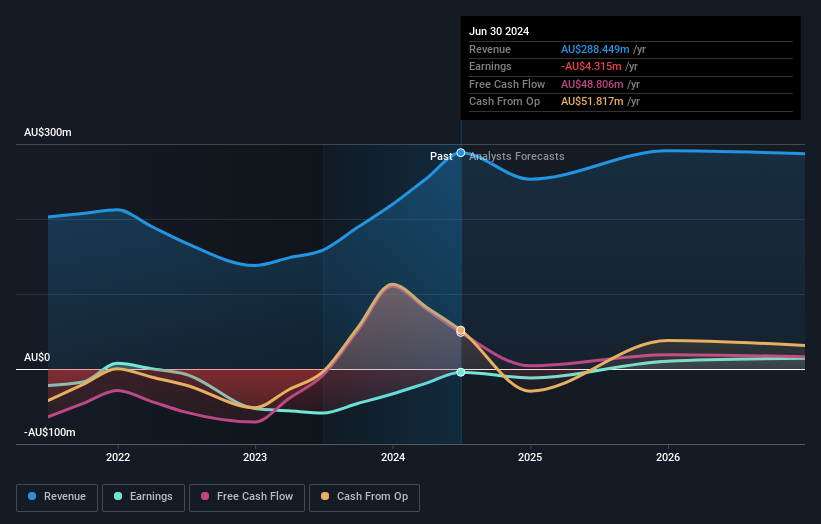Click the AU$288.449m revenue value

click(595, 49)
